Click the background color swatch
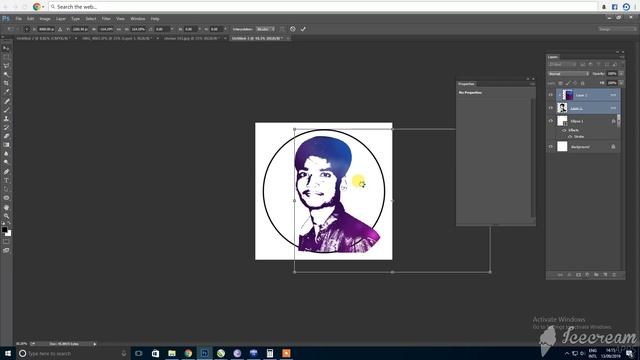 9,233
